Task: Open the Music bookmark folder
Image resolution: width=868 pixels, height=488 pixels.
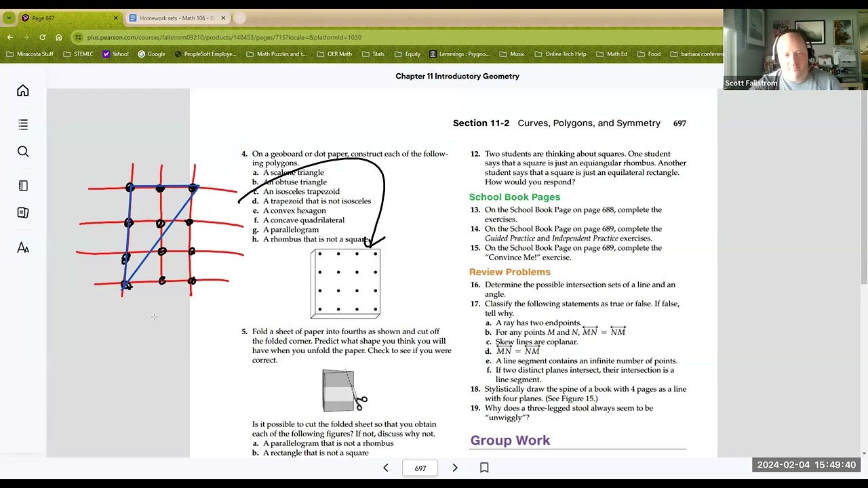Action: tap(512, 54)
